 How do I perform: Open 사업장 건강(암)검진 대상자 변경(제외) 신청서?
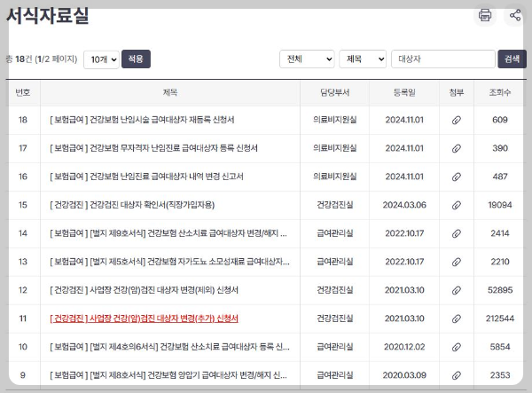click(x=144, y=290)
